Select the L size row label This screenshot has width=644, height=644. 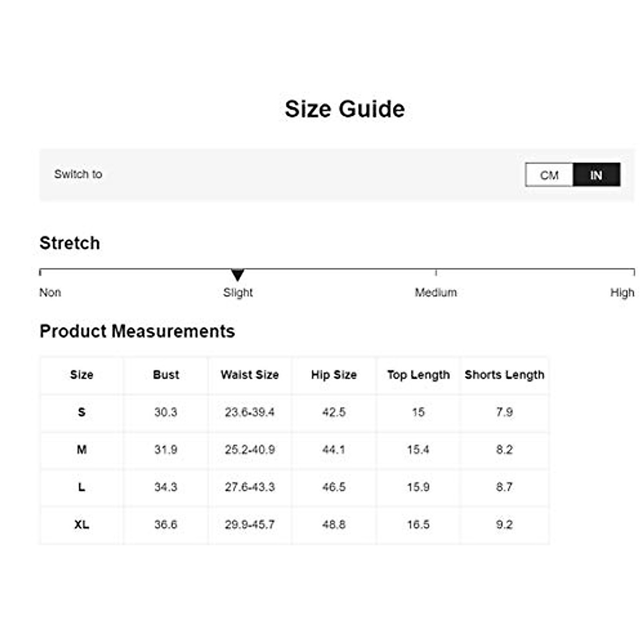click(82, 487)
